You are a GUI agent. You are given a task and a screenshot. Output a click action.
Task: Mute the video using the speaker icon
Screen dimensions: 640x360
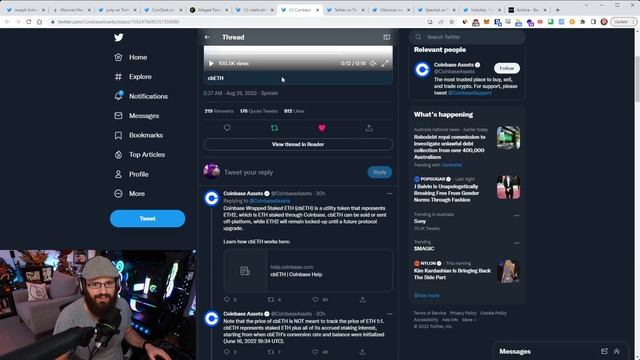coord(373,64)
